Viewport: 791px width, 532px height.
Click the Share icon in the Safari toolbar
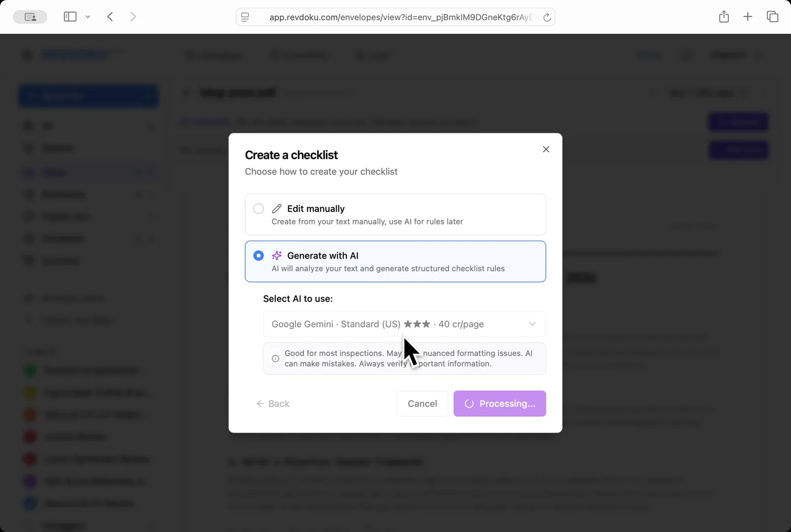(x=724, y=16)
